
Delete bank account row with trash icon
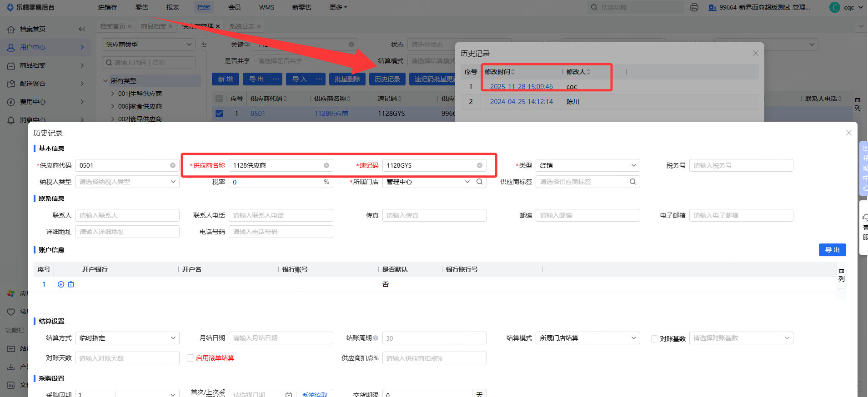pyautogui.click(x=71, y=284)
